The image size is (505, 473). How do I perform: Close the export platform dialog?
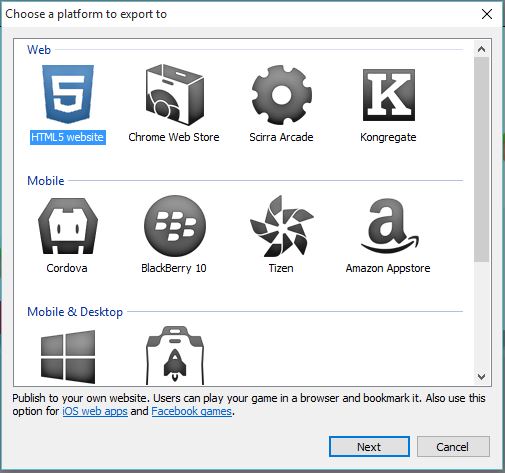(487, 14)
